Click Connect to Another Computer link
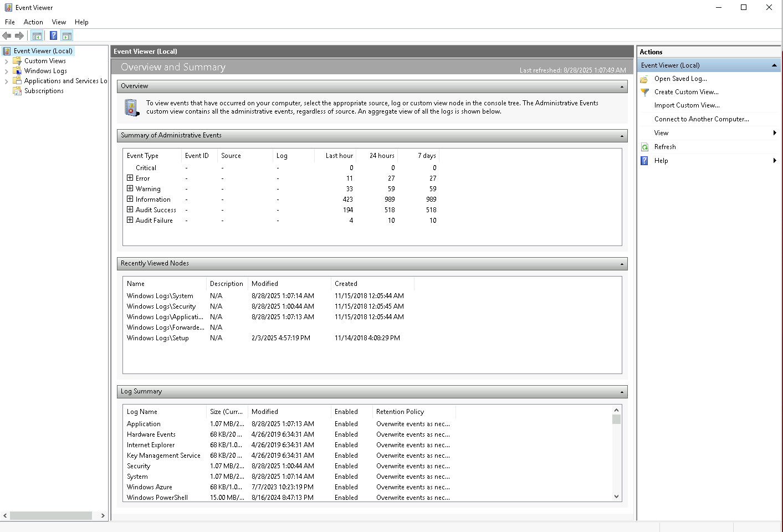 [x=702, y=119]
